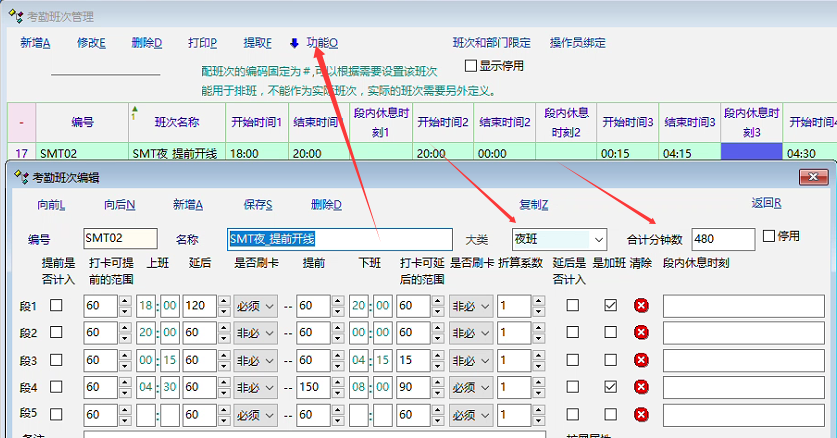Open 班次和部门限定
Screen dimensions: 837x438
tap(492, 43)
